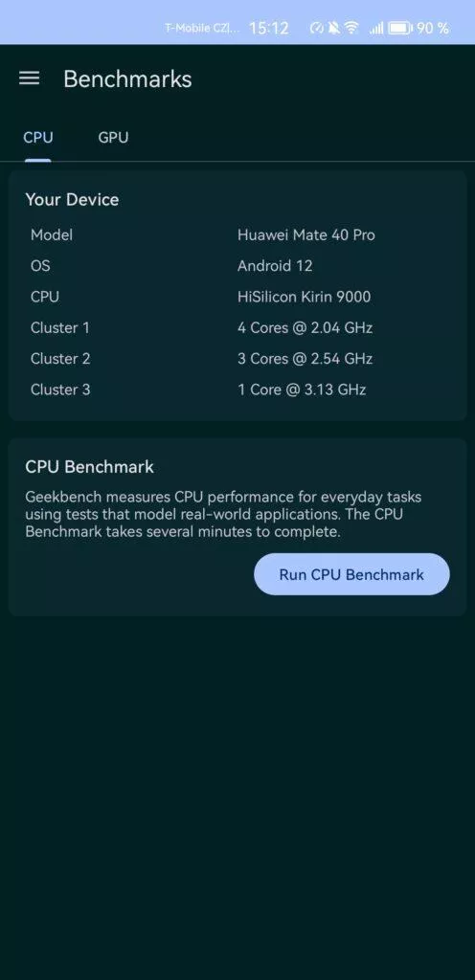Image resolution: width=475 pixels, height=980 pixels.
Task: Tap the Geekbench description text
Action: pos(224,515)
